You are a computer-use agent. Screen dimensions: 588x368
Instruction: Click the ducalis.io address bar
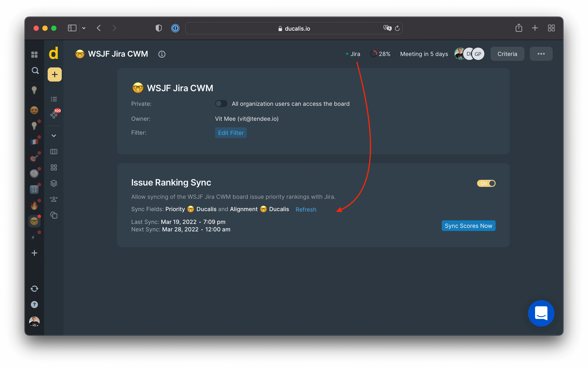(x=294, y=28)
